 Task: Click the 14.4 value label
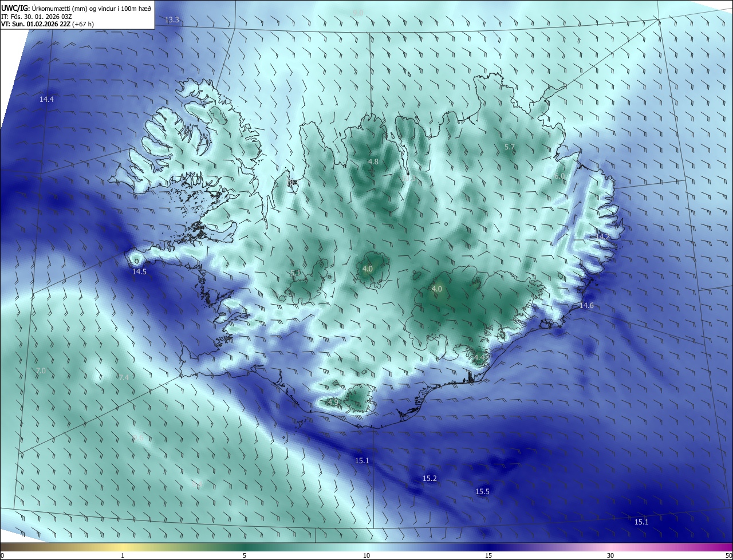[x=46, y=100]
